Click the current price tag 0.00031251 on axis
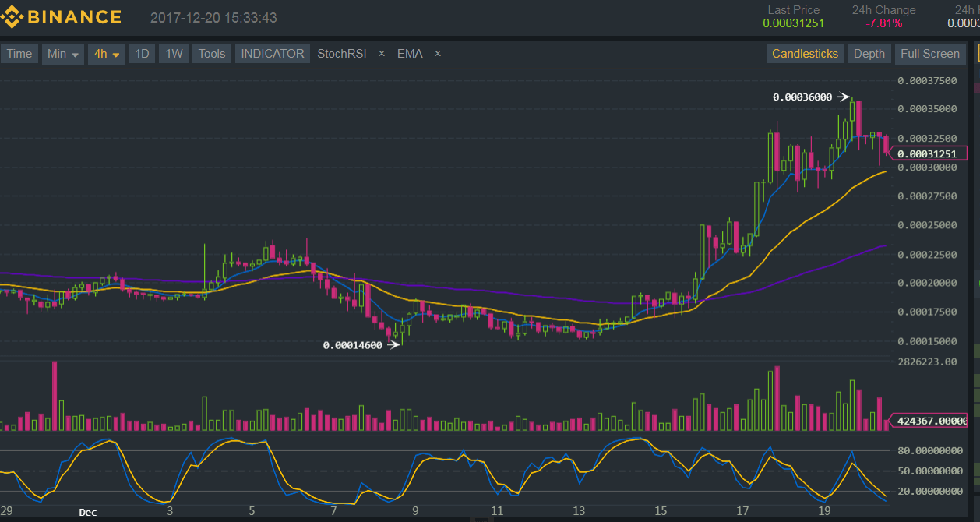Viewport: 980px width, 522px height. [x=927, y=153]
